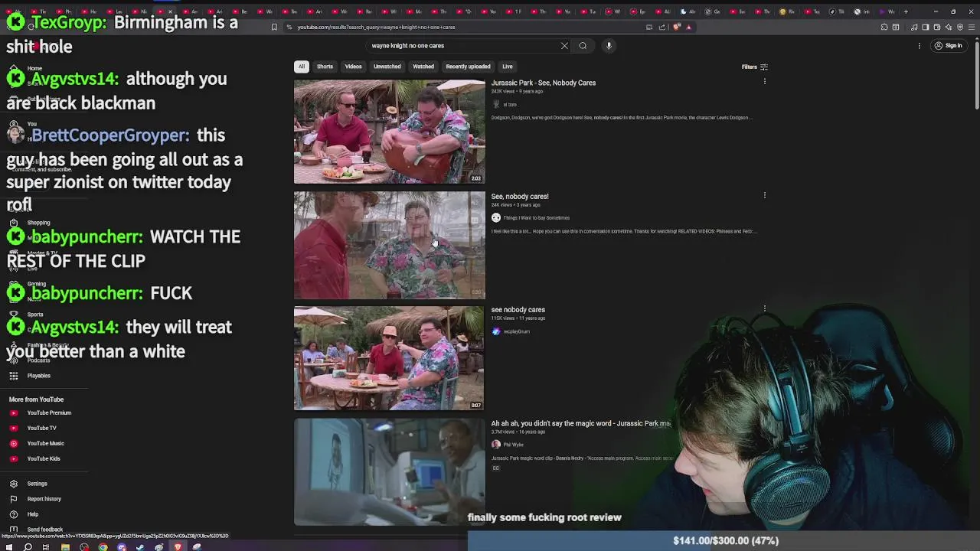980x551 pixels.
Task: Open YouTube Settings gear
Action: 13,484
